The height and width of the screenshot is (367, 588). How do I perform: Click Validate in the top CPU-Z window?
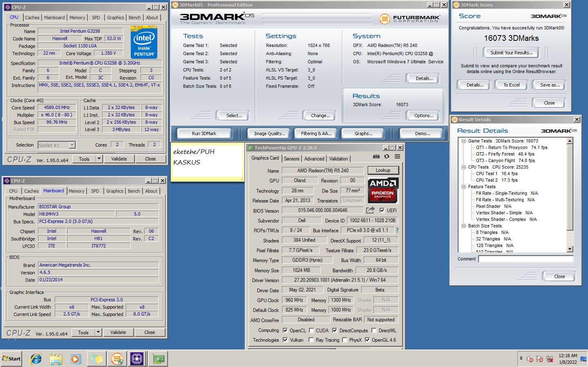tap(119, 159)
